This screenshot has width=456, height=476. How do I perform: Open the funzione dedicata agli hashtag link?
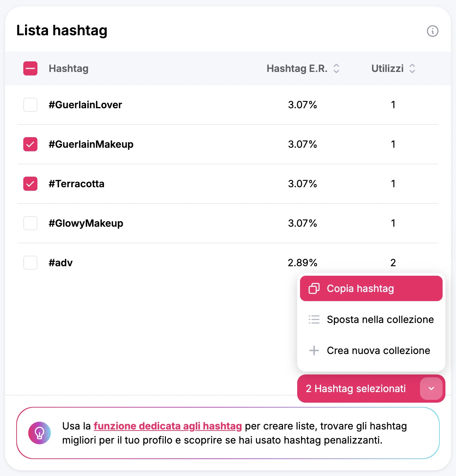168,426
